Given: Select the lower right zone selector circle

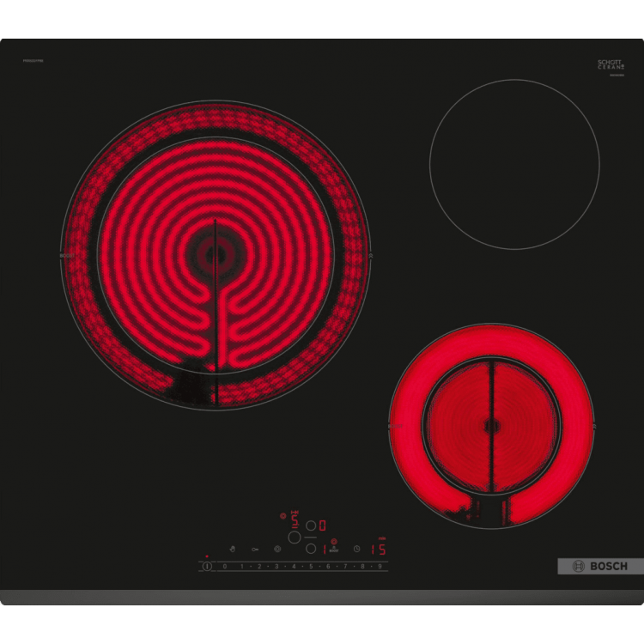Looking at the screenshot, I should pyautogui.click(x=311, y=550).
